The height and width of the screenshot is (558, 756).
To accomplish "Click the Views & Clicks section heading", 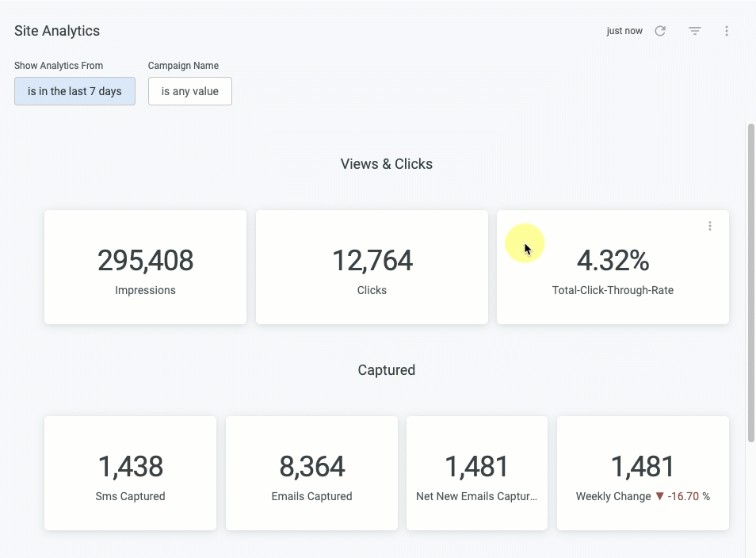I will tap(386, 164).
